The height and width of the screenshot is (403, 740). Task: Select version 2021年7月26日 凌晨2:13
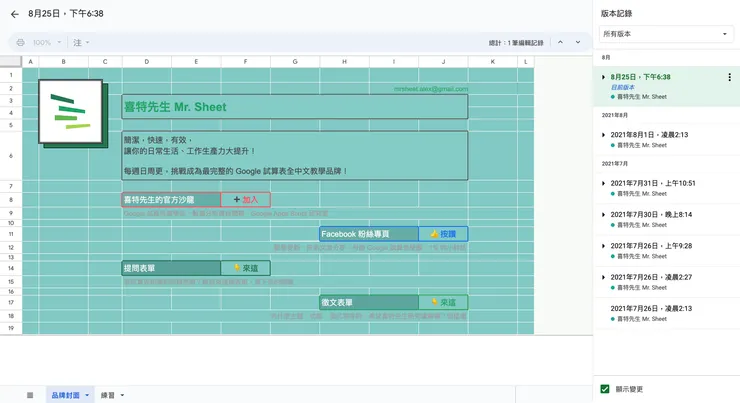point(666,313)
